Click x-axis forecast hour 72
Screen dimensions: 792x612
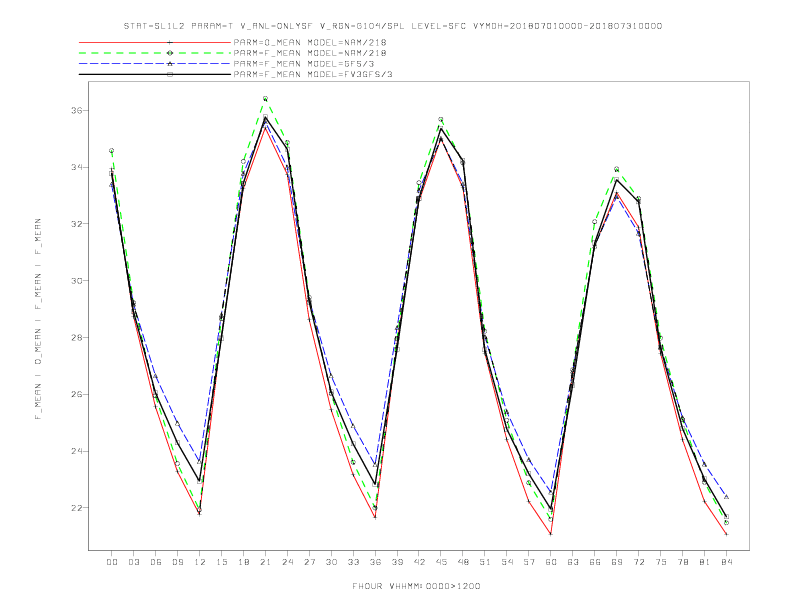pyautogui.click(x=639, y=562)
